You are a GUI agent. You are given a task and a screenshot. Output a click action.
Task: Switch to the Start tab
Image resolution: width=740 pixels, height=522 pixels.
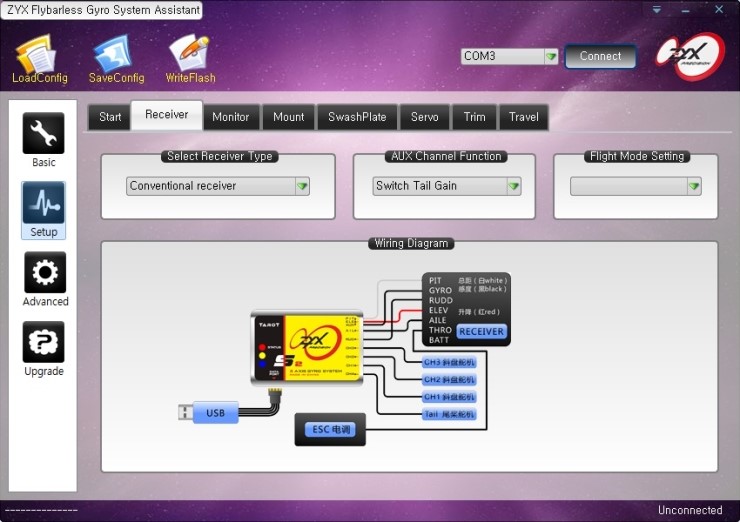click(x=110, y=117)
